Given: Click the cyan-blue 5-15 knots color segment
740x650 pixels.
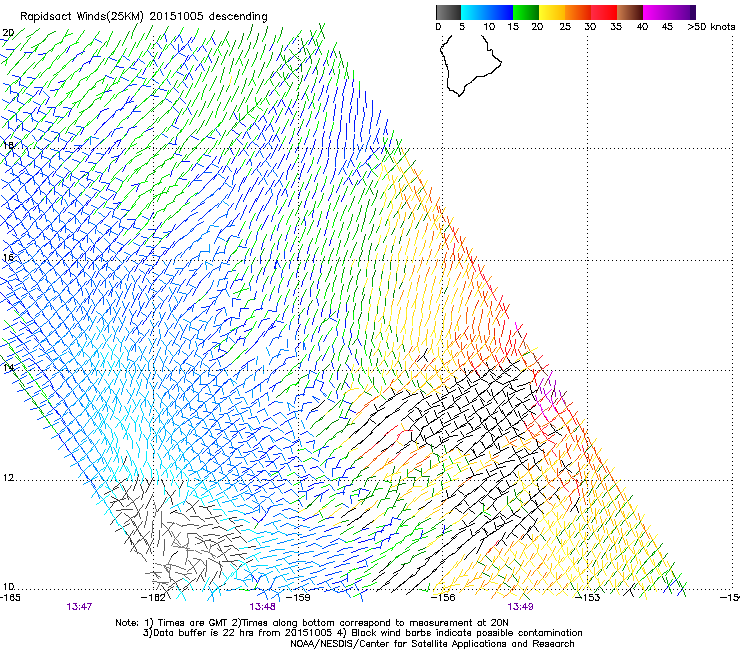Looking at the screenshot, I should click(487, 12).
